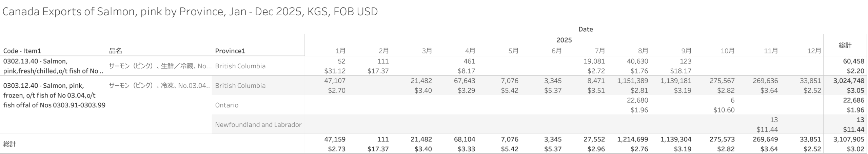The height and width of the screenshot is (154, 868).
Task: Click the Date header label
Action: (x=586, y=29)
